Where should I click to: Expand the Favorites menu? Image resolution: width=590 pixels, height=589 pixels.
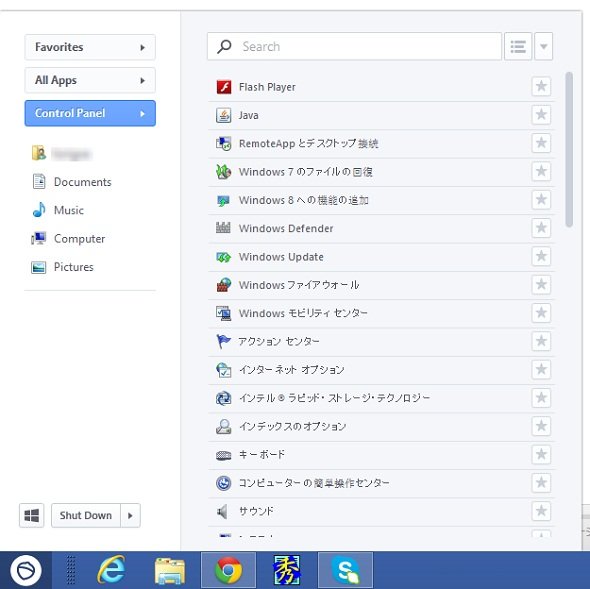pos(90,47)
